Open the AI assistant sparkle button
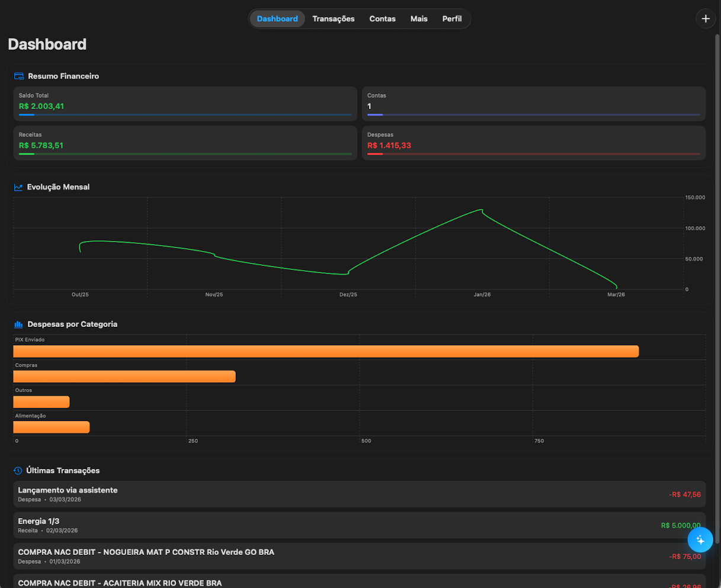Screen dimensions: 721x588 700,539
